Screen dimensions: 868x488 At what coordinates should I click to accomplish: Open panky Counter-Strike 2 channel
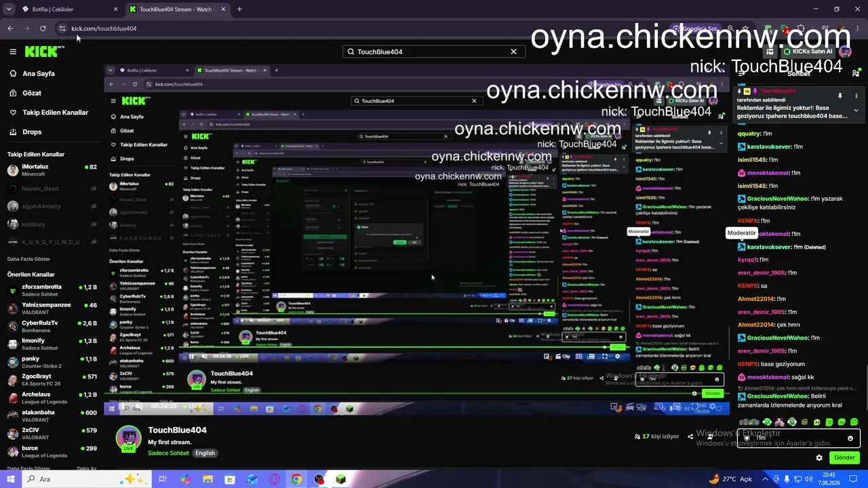coord(52,362)
